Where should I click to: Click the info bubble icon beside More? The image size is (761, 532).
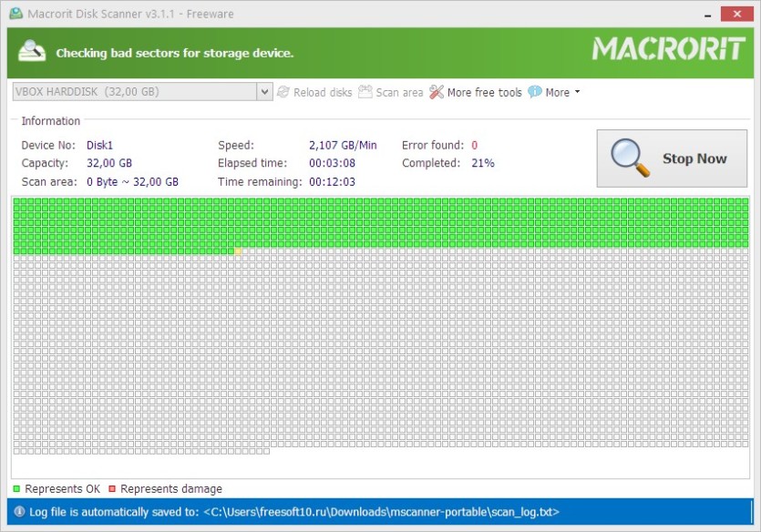[x=534, y=92]
